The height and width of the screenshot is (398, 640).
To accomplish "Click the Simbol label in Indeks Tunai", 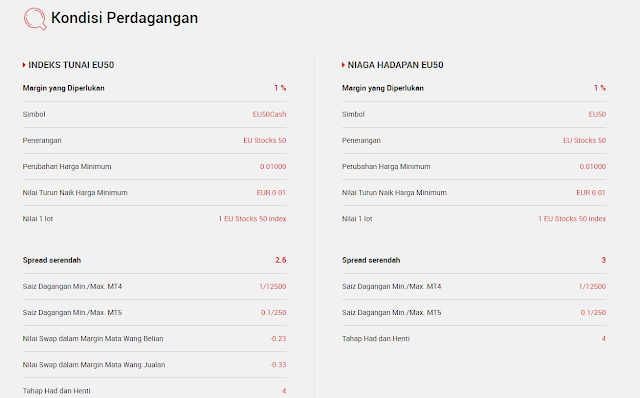I will [34, 114].
